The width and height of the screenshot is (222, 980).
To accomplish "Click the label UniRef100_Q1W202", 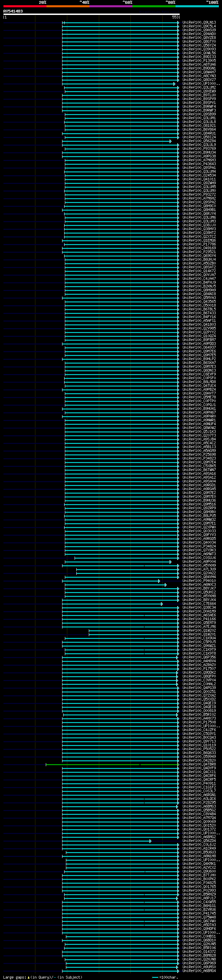I will 199,630.
